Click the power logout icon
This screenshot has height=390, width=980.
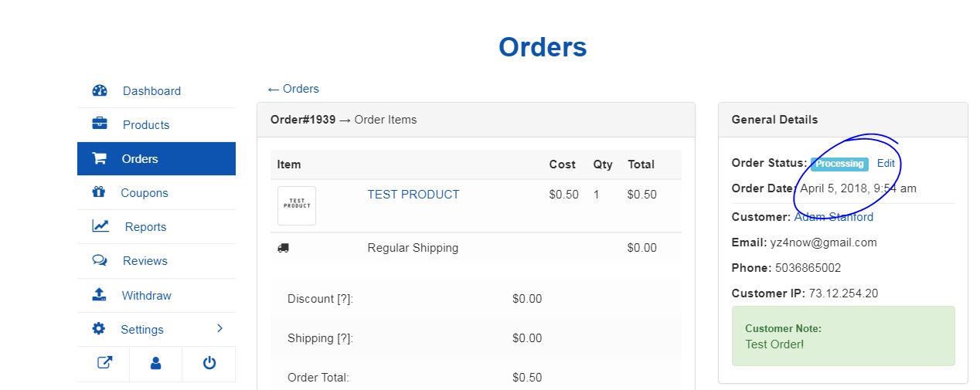pyautogui.click(x=209, y=363)
